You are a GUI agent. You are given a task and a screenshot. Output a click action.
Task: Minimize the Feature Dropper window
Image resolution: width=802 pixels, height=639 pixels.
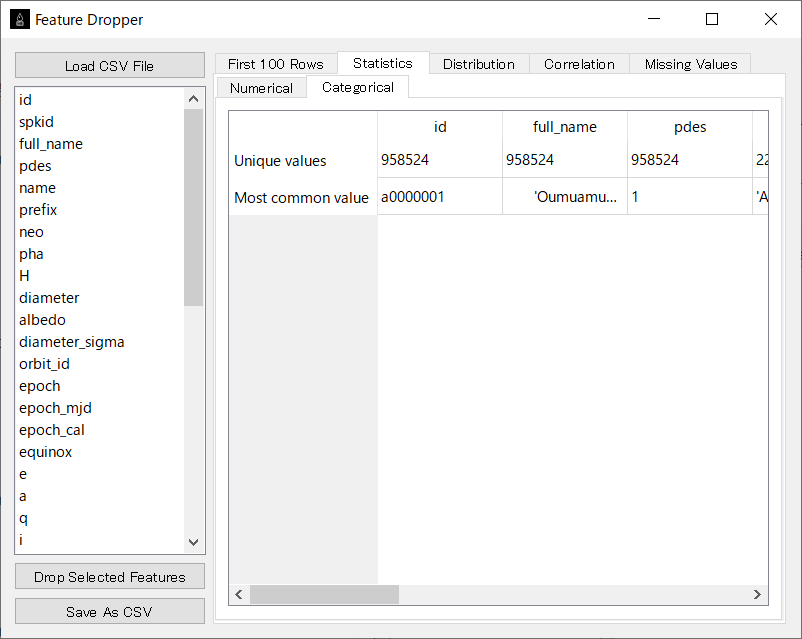[654, 19]
